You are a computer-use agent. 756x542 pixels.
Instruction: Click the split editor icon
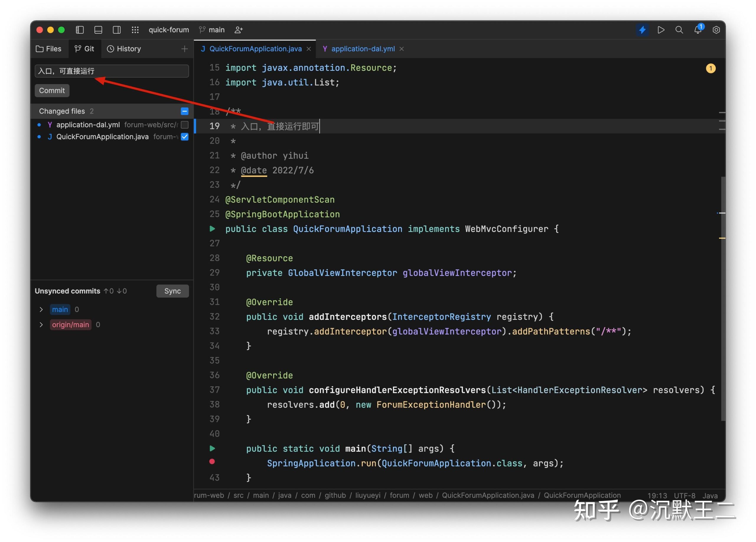coord(116,29)
